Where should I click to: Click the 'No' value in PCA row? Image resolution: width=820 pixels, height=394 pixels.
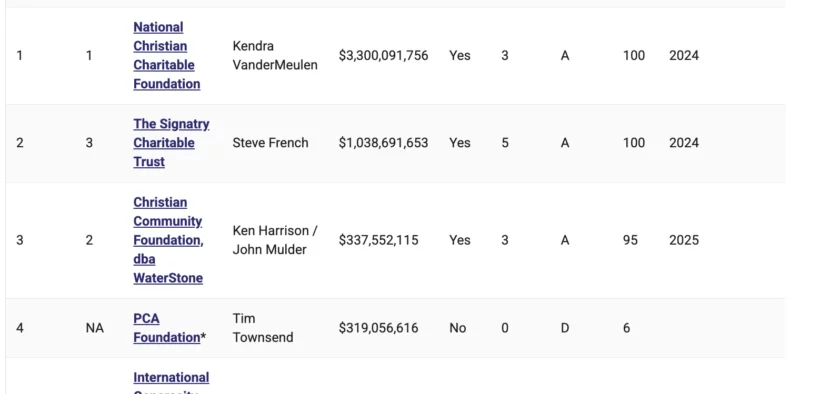[457, 328]
